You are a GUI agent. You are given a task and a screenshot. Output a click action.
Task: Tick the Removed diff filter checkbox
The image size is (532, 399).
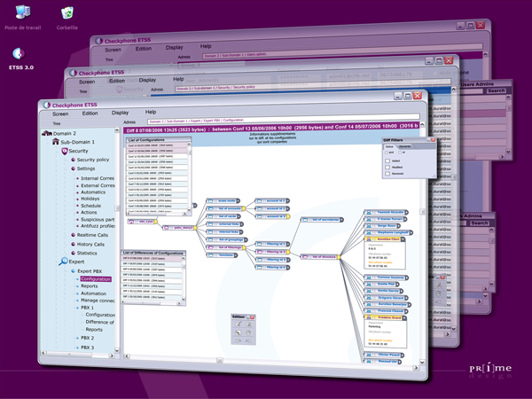[387, 176]
